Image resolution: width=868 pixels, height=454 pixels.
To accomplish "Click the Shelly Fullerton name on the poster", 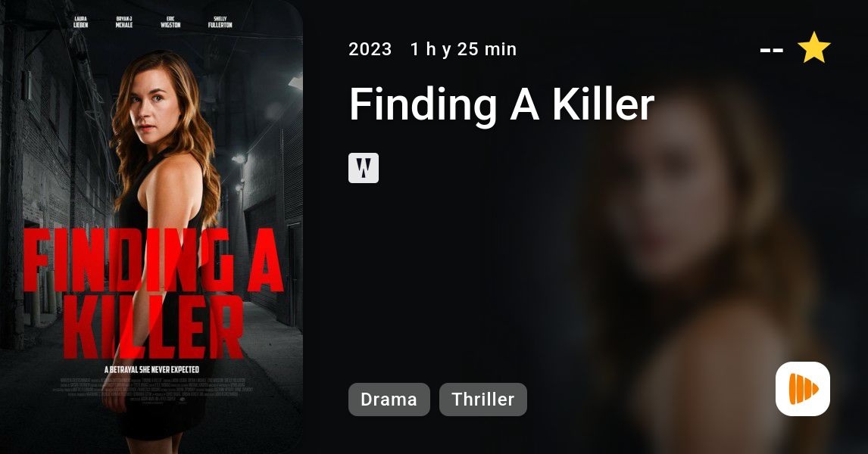I will click(220, 22).
